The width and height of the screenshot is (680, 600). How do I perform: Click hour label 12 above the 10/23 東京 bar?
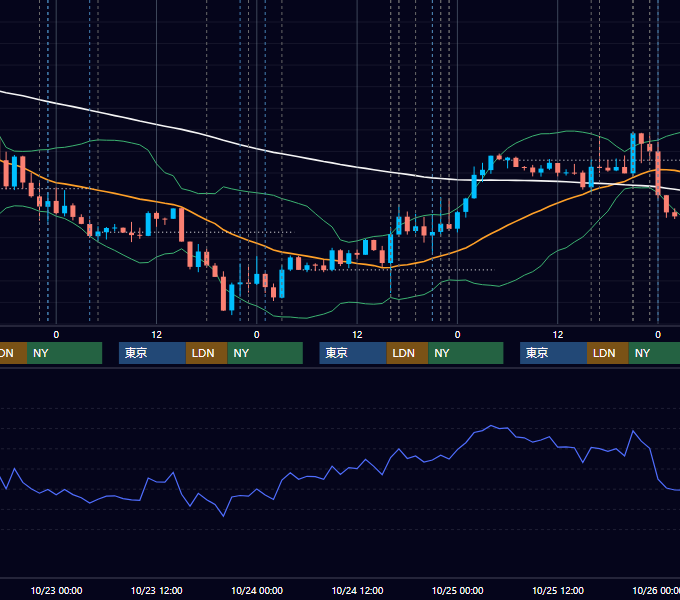(x=157, y=335)
